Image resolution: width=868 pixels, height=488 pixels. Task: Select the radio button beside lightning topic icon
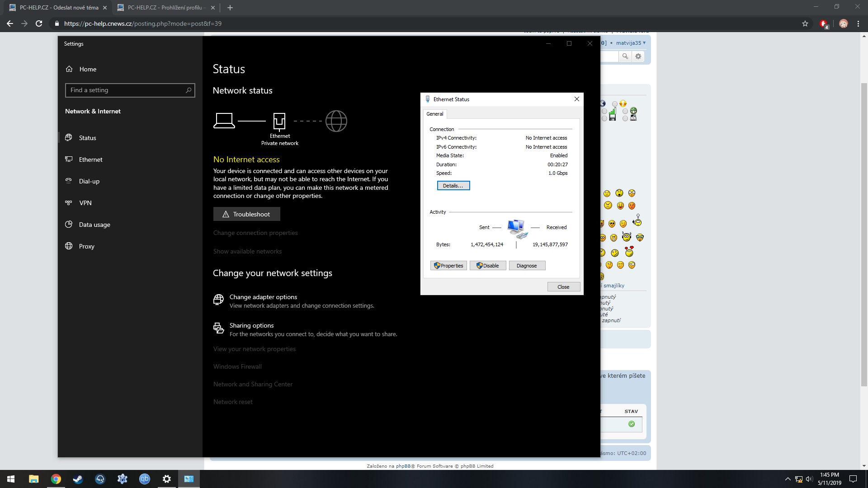(614, 104)
